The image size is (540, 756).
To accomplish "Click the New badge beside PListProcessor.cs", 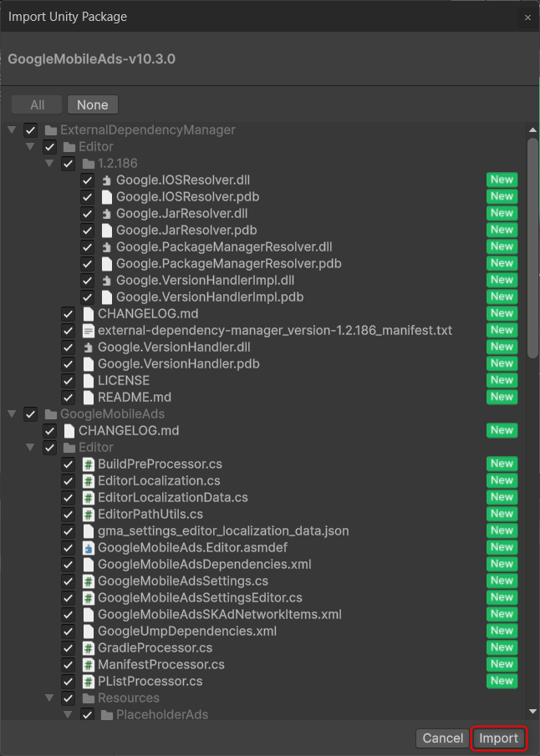I will coord(502,681).
